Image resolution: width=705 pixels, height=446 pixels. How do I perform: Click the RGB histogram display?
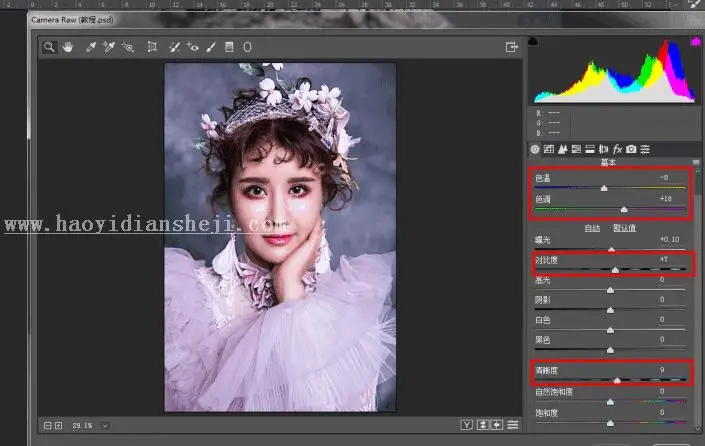coord(614,71)
